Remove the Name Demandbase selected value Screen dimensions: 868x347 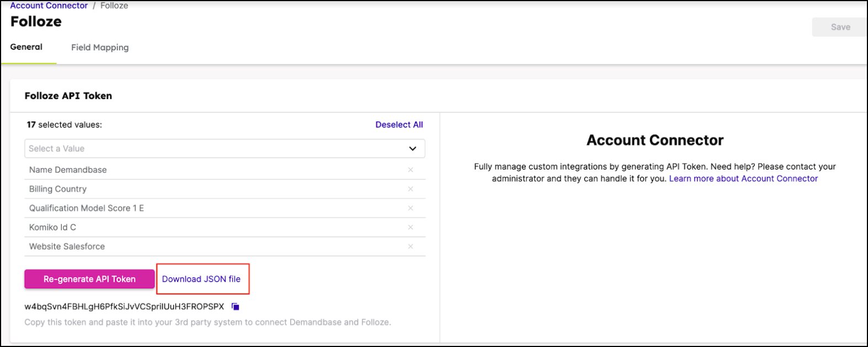[x=410, y=170]
